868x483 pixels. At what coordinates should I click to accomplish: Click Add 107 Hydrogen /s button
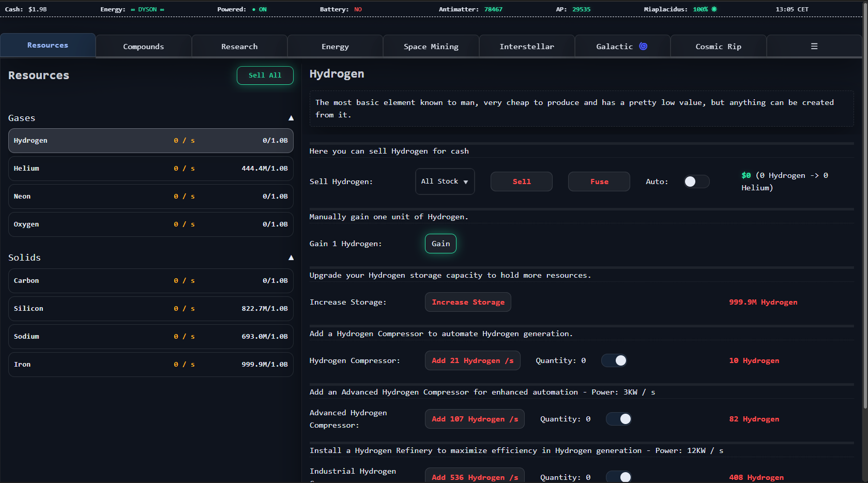click(475, 419)
